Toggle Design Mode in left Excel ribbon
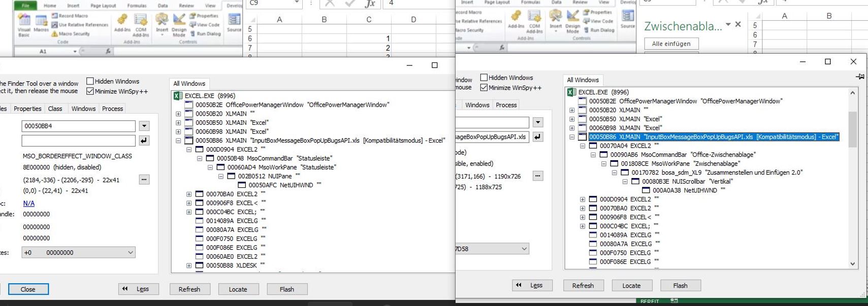 pyautogui.click(x=179, y=25)
